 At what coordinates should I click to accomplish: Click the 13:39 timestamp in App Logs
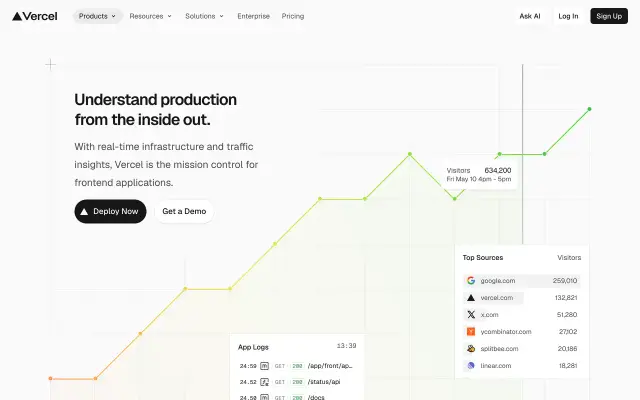tap(346, 346)
